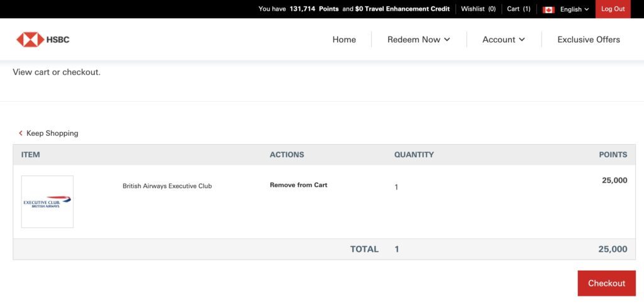Expand the Account menu
This screenshot has width=644, height=304.
coord(503,40)
